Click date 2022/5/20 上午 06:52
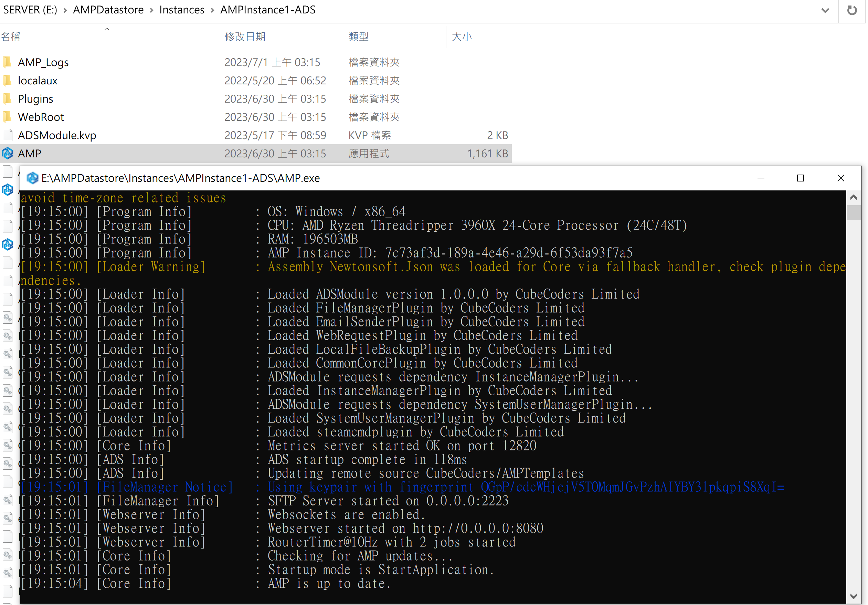The height and width of the screenshot is (605, 868). click(x=275, y=80)
